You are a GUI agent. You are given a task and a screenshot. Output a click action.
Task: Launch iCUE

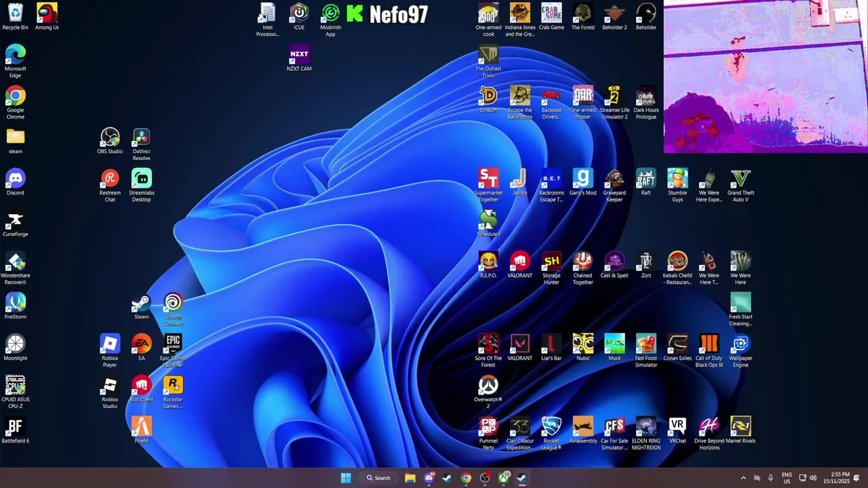[299, 17]
